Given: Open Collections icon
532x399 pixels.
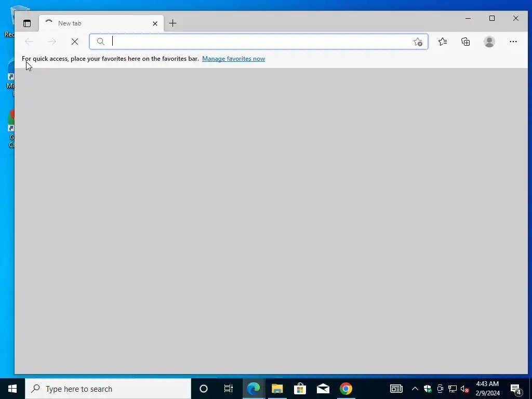Looking at the screenshot, I should point(465,42).
